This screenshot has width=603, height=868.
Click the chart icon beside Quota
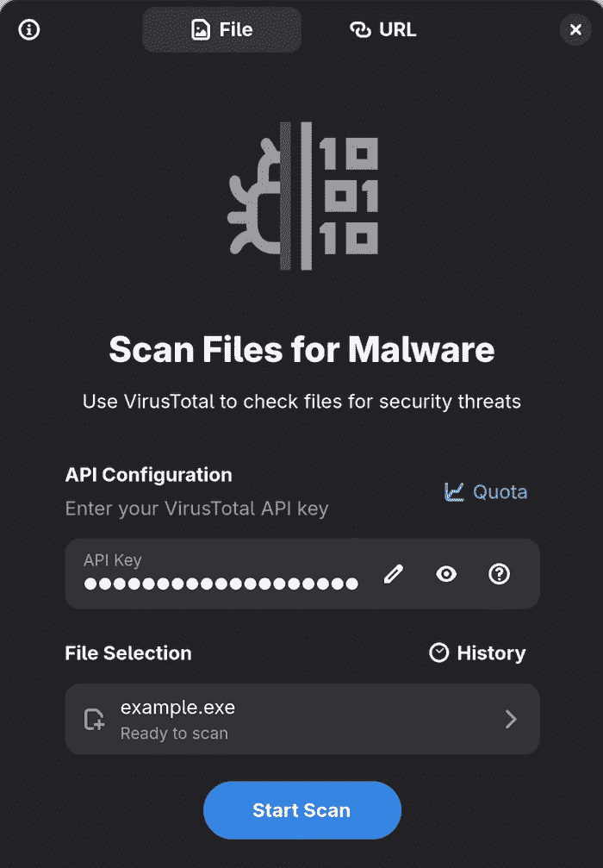click(x=454, y=492)
